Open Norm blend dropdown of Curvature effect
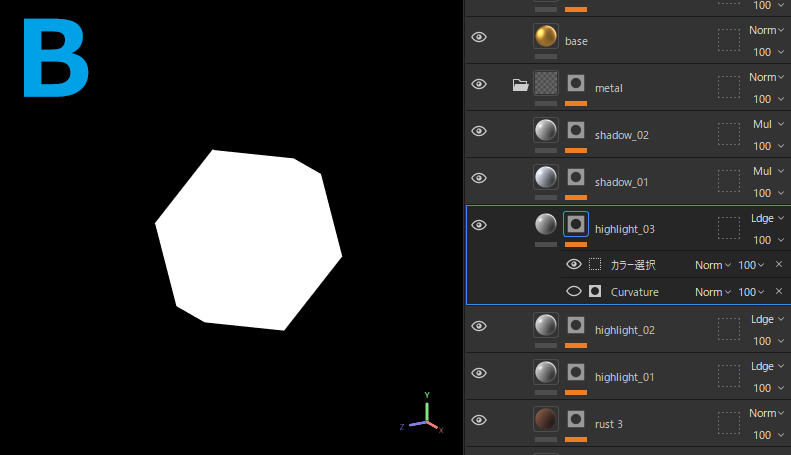791x455 pixels. (x=713, y=292)
